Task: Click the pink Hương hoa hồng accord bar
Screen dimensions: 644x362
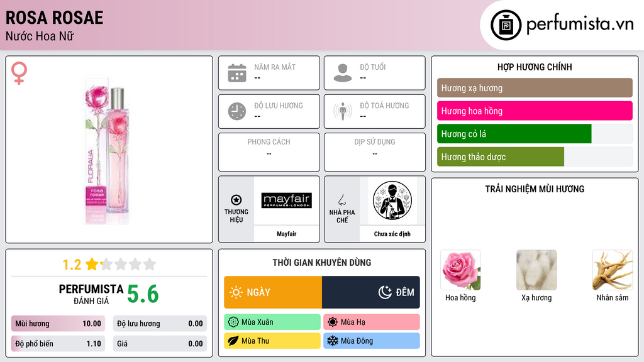Action: tap(535, 111)
